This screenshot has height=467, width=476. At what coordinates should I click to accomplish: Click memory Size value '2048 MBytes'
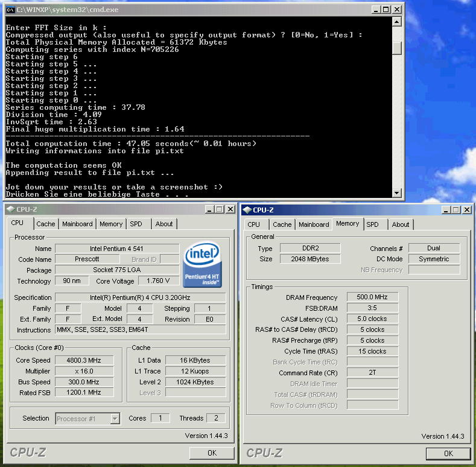(310, 259)
